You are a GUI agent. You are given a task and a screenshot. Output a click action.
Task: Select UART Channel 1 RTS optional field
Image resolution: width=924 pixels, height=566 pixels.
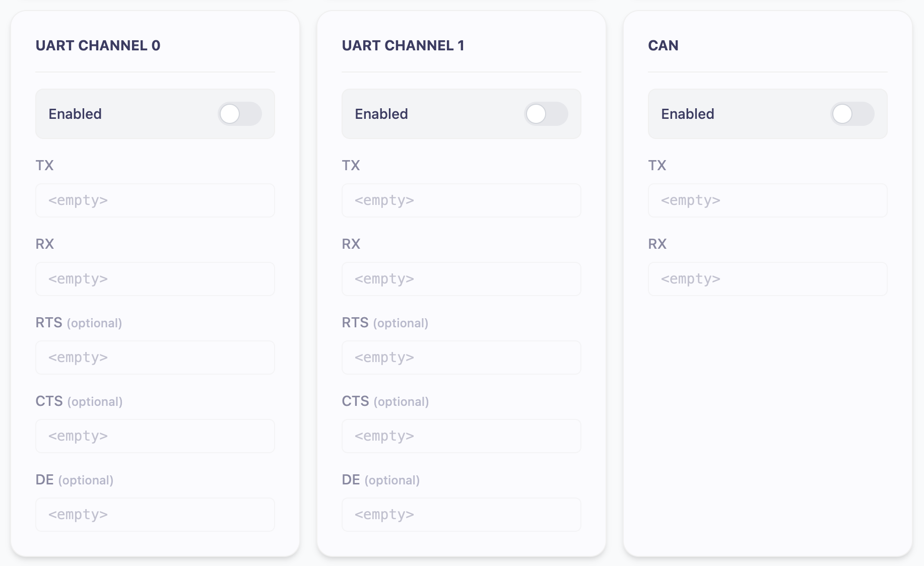[x=461, y=358]
